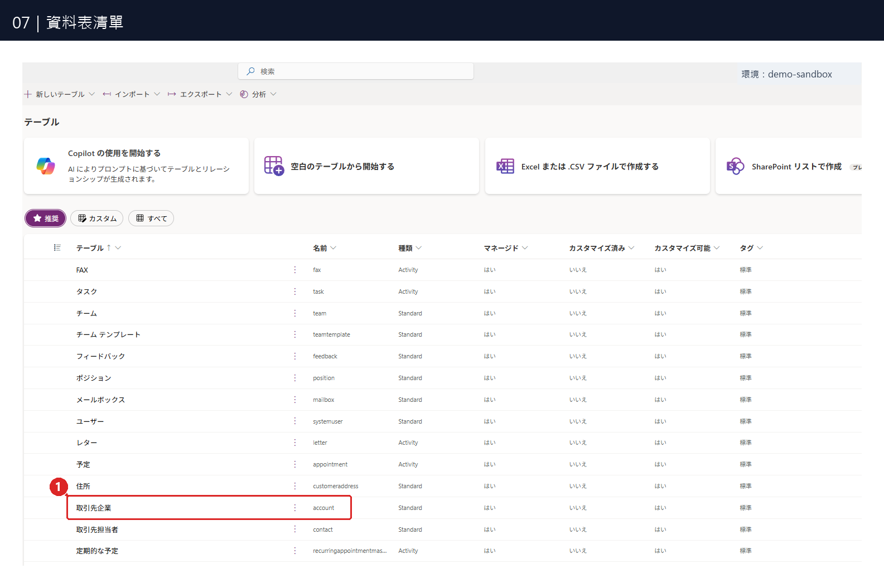The height and width of the screenshot is (588, 884).
Task: Click the SharePoint icon
Action: 735,166
